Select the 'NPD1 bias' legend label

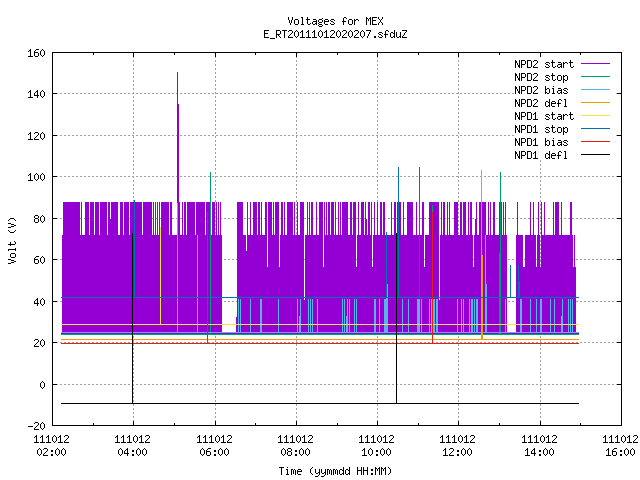(x=541, y=142)
